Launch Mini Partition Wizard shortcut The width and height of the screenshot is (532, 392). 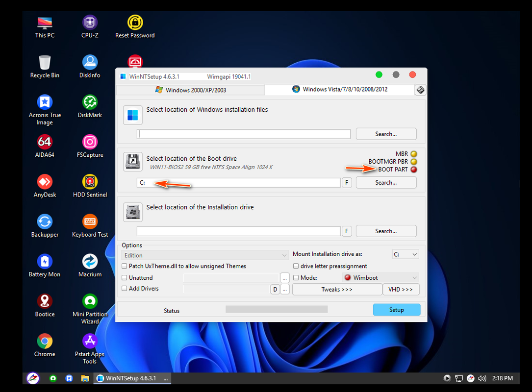coord(90,309)
